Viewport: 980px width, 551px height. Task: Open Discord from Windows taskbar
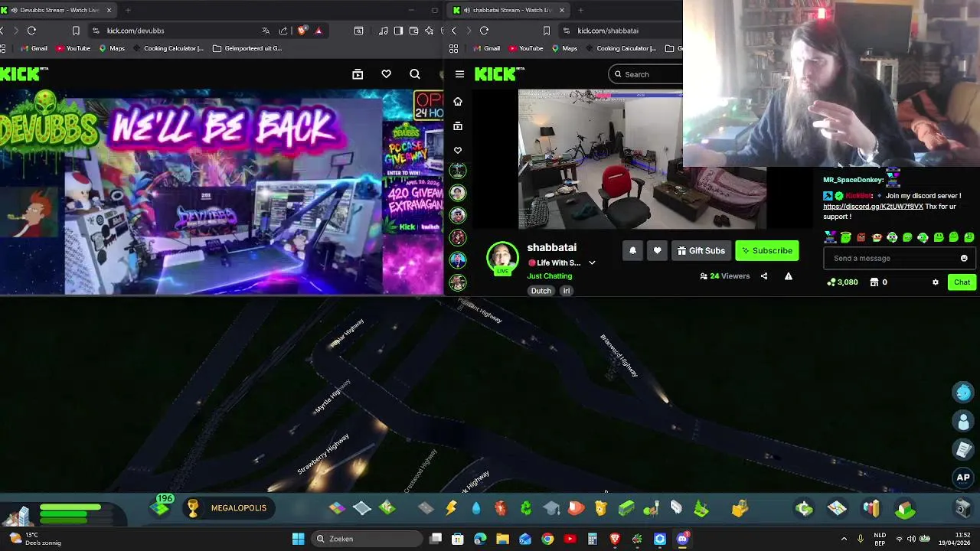click(x=682, y=539)
